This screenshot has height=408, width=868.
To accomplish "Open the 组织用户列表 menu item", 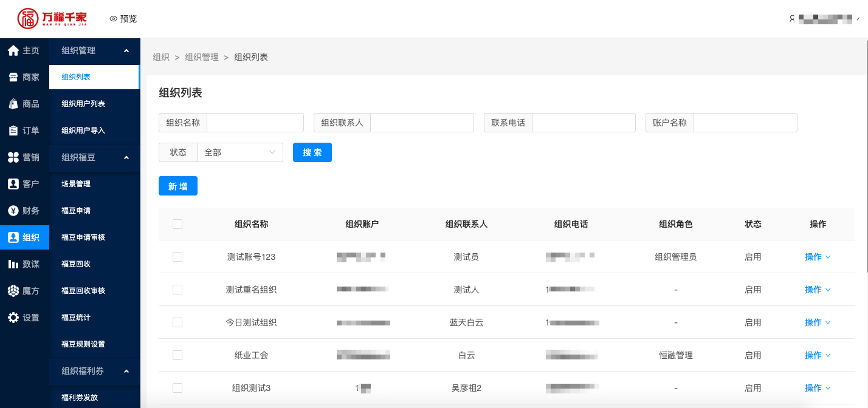I will pos(83,104).
